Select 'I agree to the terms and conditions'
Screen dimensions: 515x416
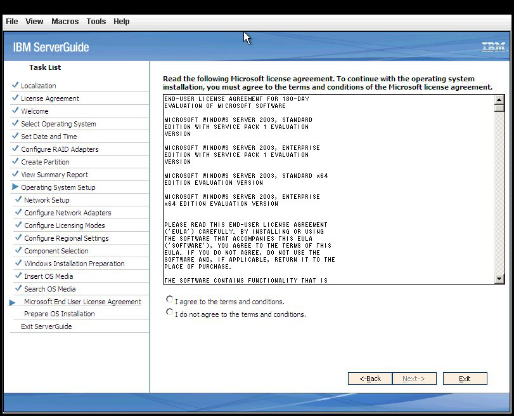coord(169,299)
